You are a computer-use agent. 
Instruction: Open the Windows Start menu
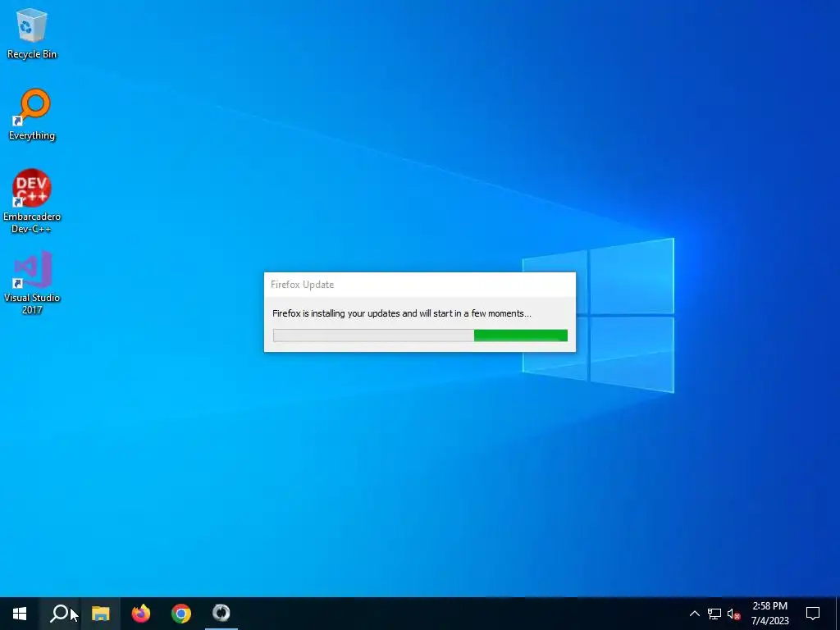(20, 614)
